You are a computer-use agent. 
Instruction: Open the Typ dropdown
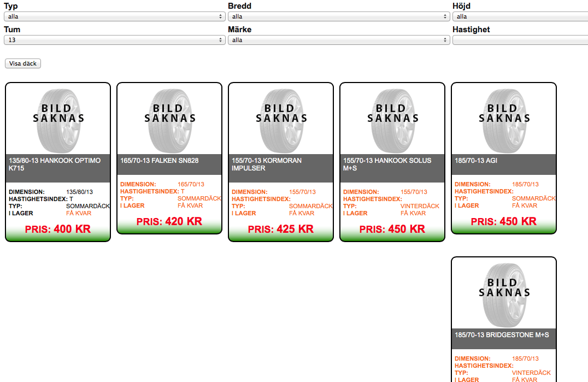click(114, 16)
